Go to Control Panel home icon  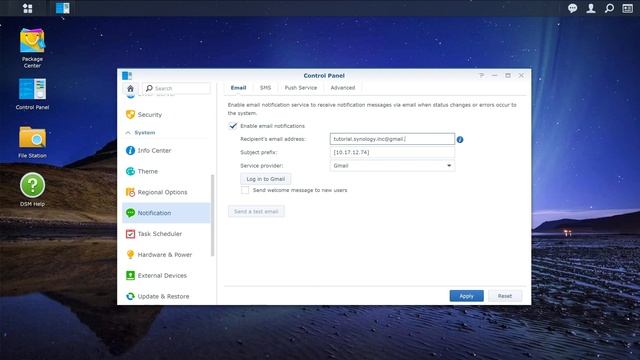click(130, 88)
